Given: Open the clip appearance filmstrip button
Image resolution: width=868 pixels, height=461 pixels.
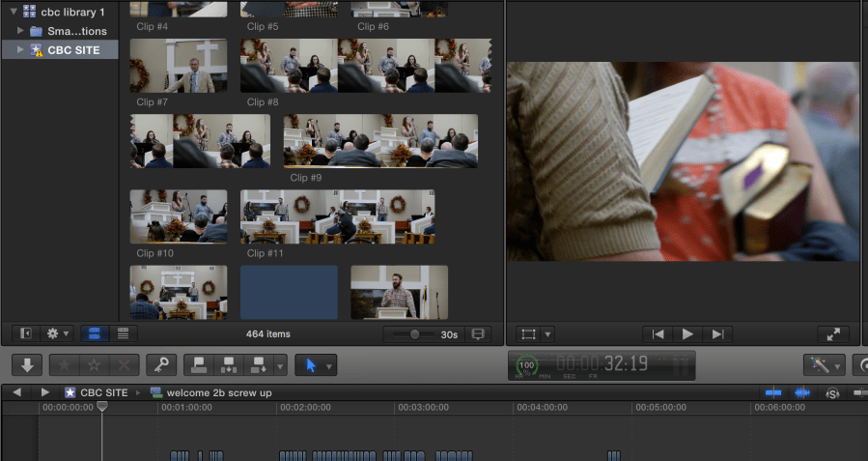Looking at the screenshot, I should coord(477,333).
